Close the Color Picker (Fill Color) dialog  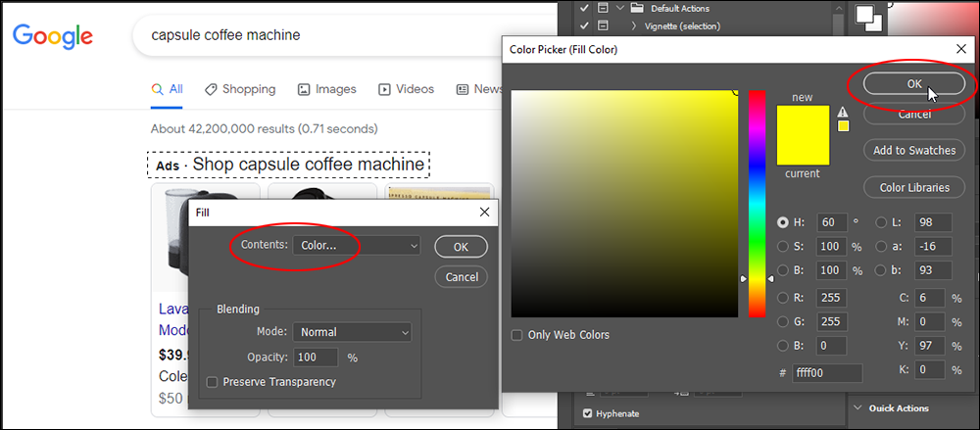[x=961, y=49]
